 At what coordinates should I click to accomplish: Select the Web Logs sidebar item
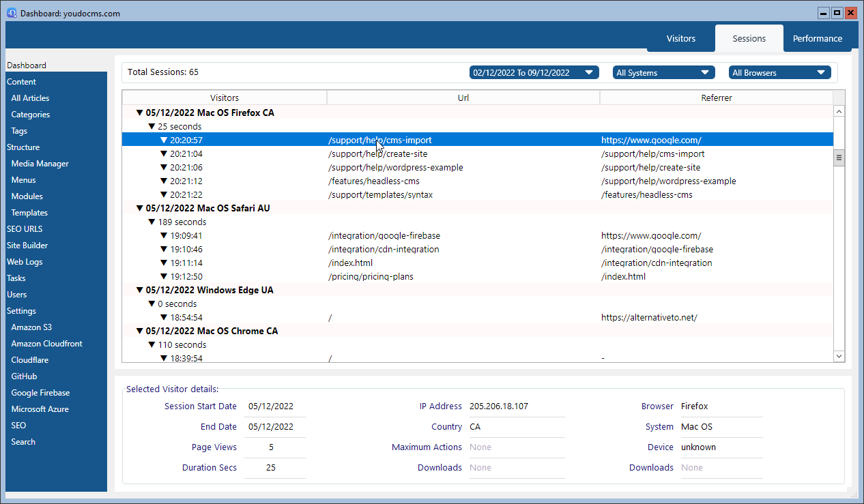25,262
